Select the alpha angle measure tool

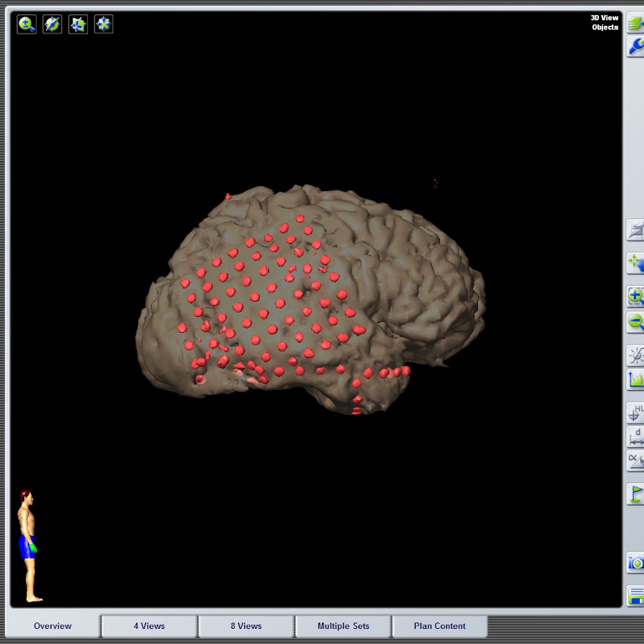(635, 460)
